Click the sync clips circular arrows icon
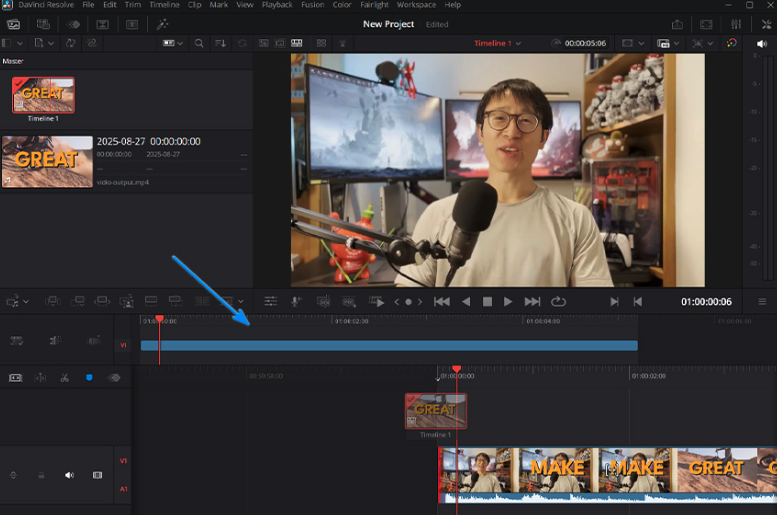777x515 pixels. (70, 43)
